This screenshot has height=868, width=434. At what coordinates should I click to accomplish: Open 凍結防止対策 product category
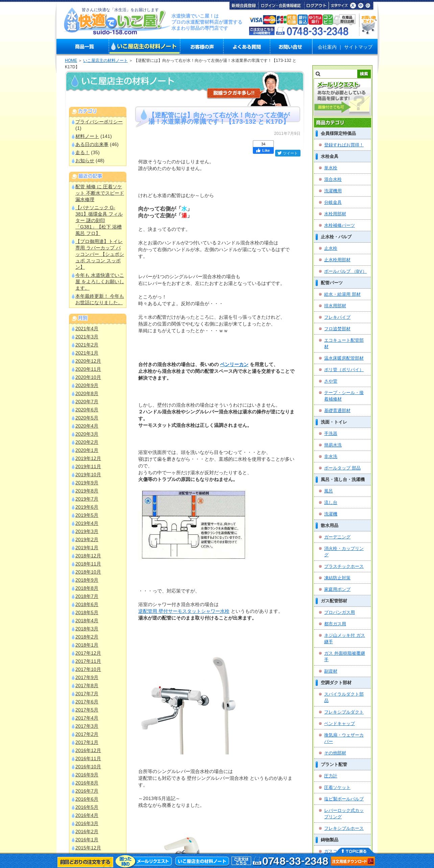(x=337, y=578)
